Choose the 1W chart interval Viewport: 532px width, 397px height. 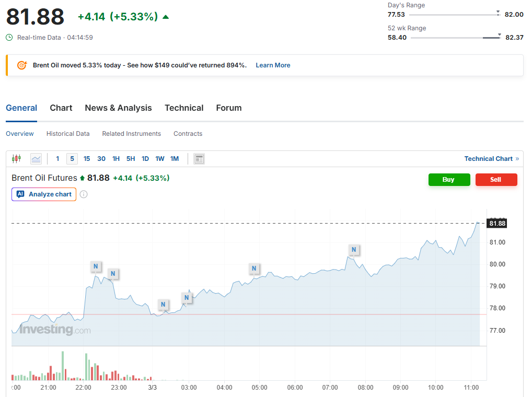coord(160,159)
